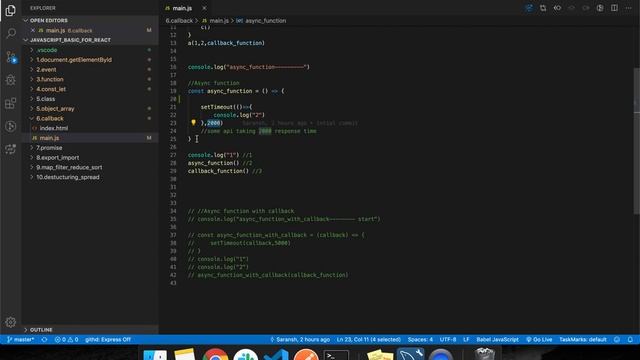Open MySQL Workbench dolphin icon in Dock
The image size is (640, 360).
[410, 354]
